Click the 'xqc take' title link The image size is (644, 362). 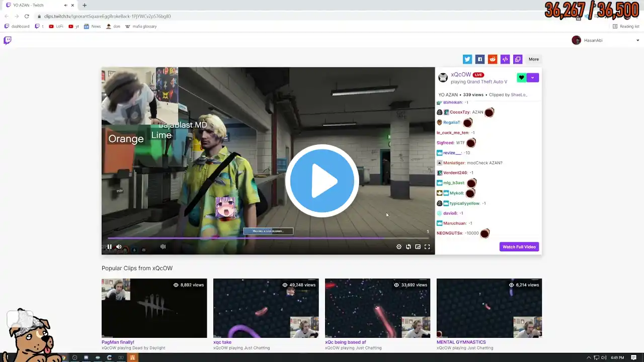click(x=222, y=342)
